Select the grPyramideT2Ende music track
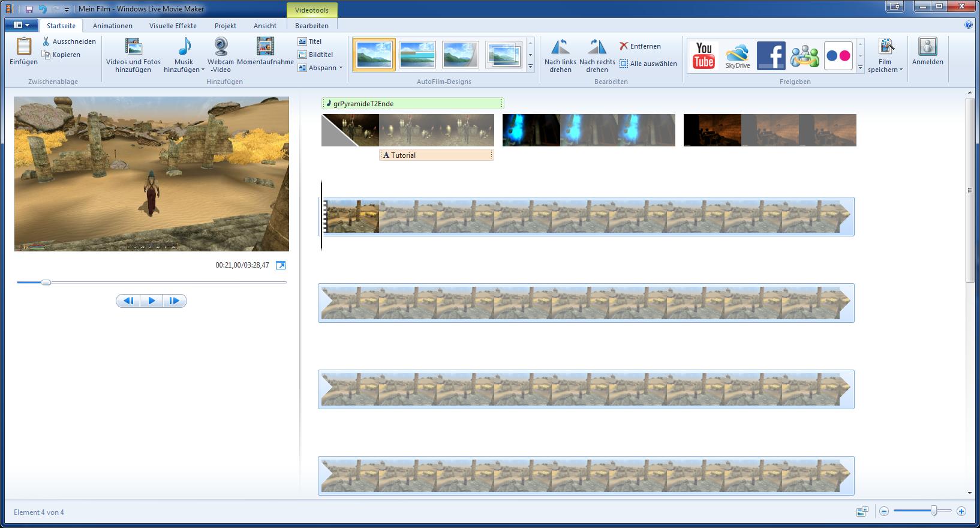Image resolution: width=980 pixels, height=528 pixels. [413, 103]
